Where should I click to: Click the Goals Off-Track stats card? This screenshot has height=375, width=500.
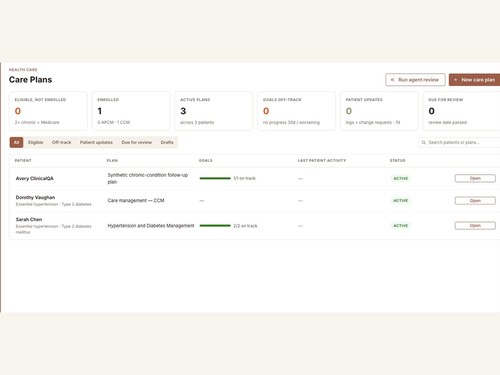[296, 111]
